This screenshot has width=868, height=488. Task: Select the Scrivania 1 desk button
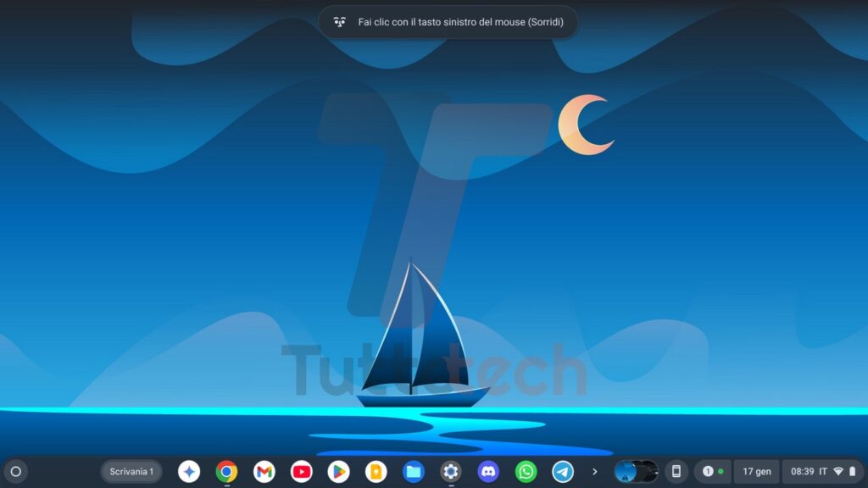(x=131, y=472)
